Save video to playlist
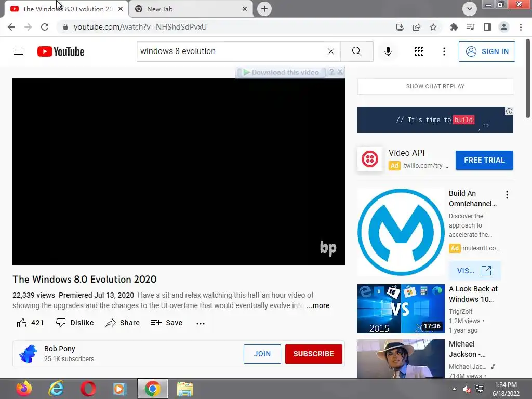This screenshot has width=532, height=399. (167, 323)
